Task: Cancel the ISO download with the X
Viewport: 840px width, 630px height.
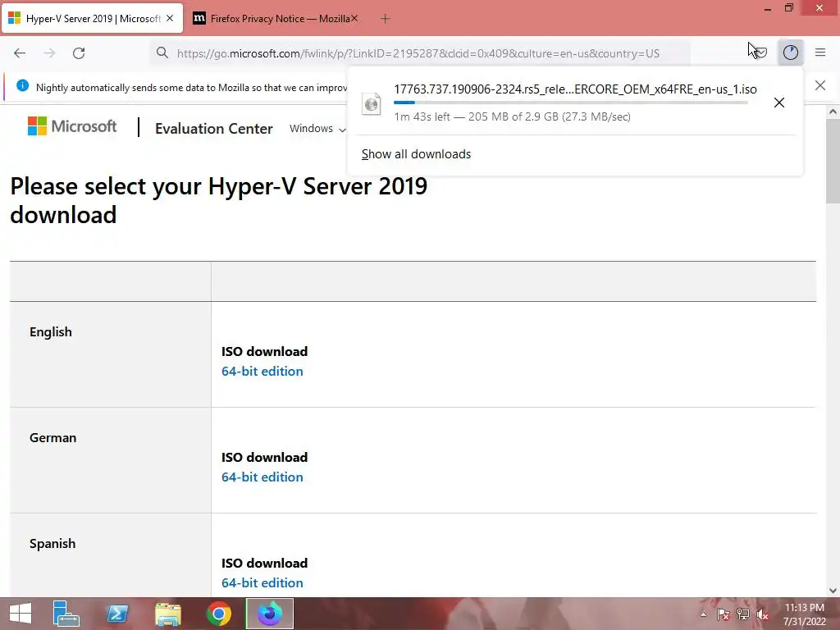Action: [779, 103]
